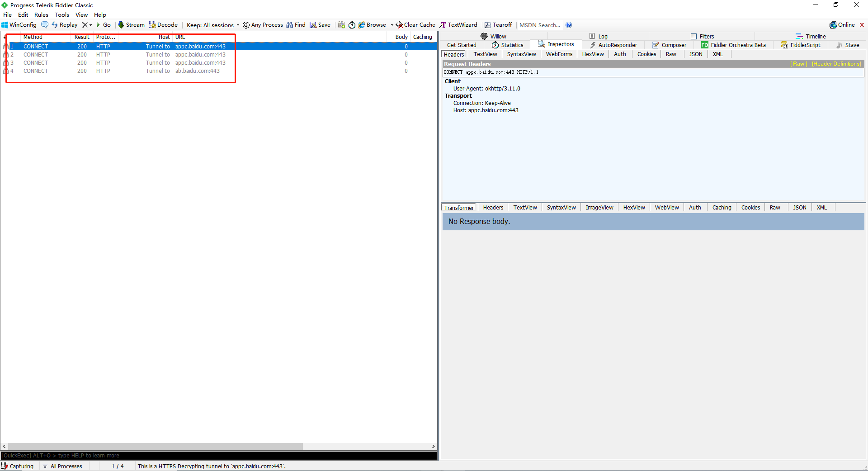Click the [Header Definitions] link
Image resolution: width=868 pixels, height=471 pixels.
pos(836,64)
